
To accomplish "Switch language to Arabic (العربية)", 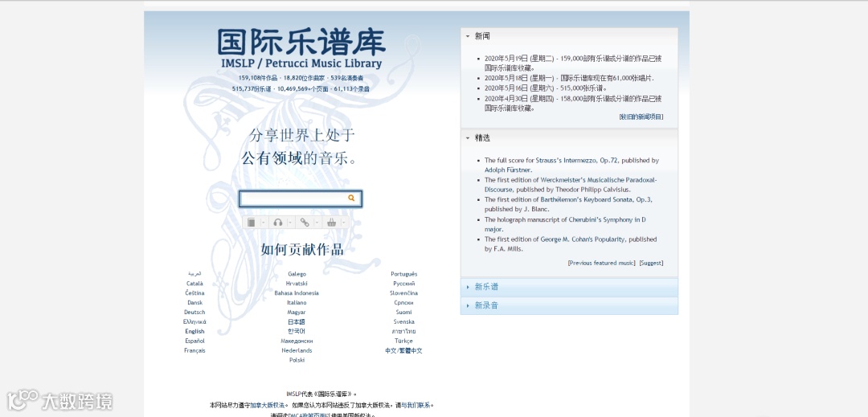I will tap(194, 274).
